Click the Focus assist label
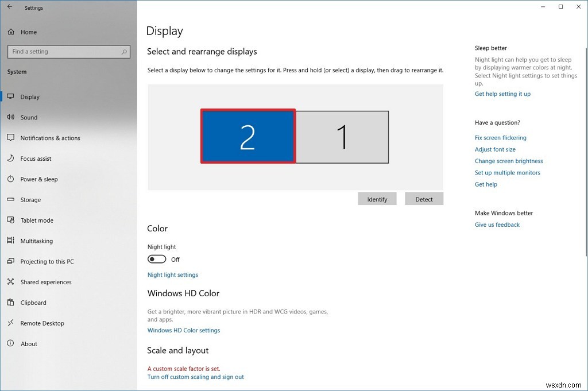Viewport: 588px width, 391px height. (36, 158)
